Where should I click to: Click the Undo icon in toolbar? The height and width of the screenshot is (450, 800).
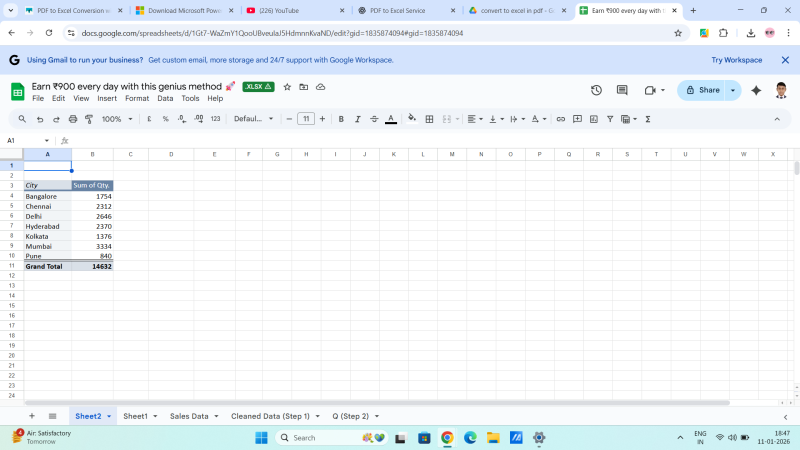click(x=39, y=119)
